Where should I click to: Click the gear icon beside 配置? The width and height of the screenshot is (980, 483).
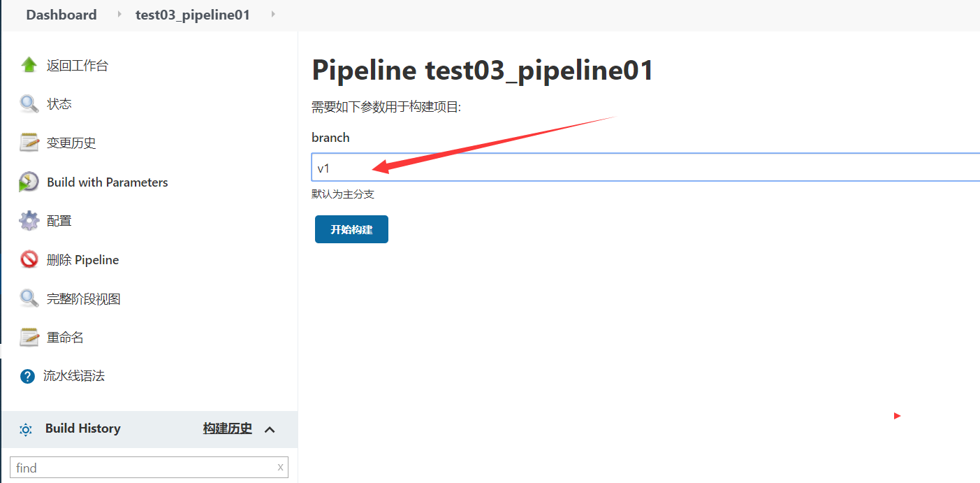pyautogui.click(x=29, y=221)
